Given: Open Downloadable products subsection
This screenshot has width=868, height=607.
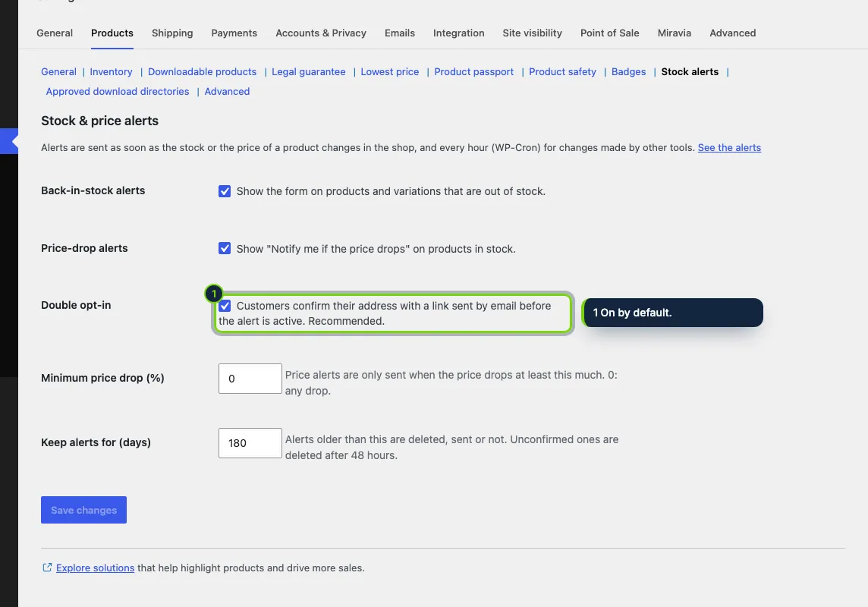Looking at the screenshot, I should click(x=202, y=72).
